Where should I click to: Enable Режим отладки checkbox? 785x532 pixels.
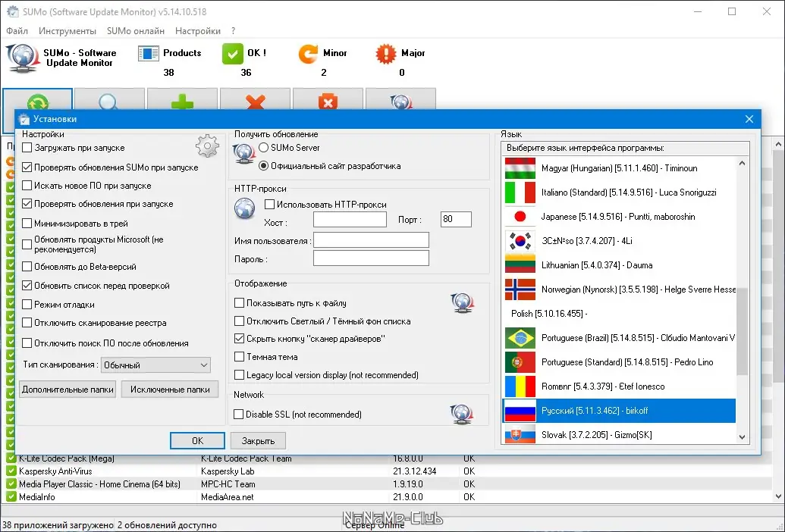[27, 304]
